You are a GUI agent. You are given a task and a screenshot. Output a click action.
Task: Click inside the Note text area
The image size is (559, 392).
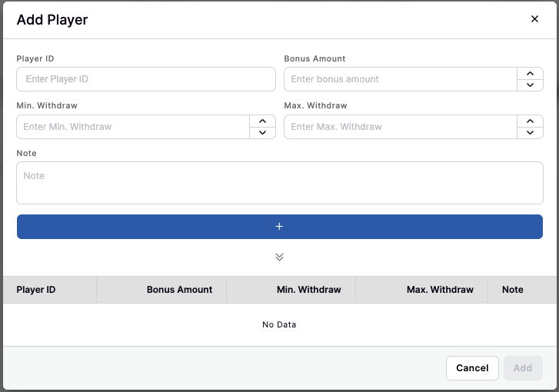tap(280, 183)
